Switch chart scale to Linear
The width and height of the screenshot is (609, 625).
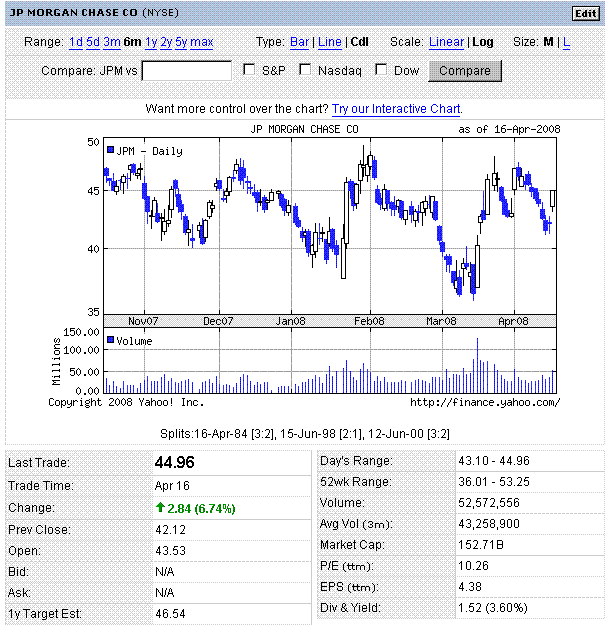(x=446, y=42)
